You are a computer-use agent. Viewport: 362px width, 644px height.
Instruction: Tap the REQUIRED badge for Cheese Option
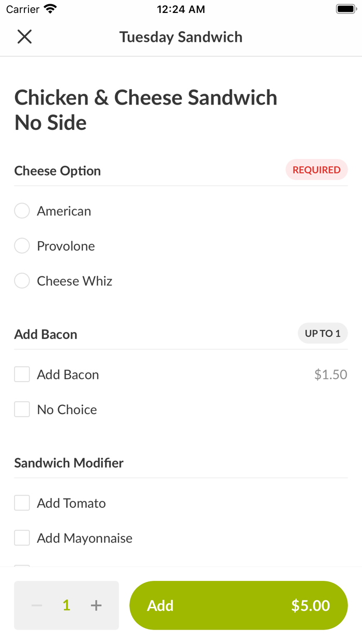(x=316, y=170)
